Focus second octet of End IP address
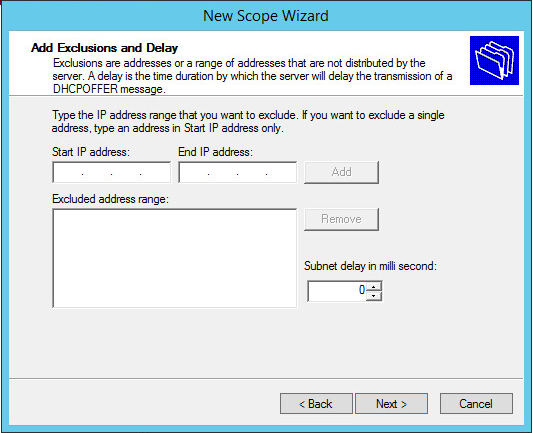Viewport: 533px width, 433px height. [x=223, y=172]
